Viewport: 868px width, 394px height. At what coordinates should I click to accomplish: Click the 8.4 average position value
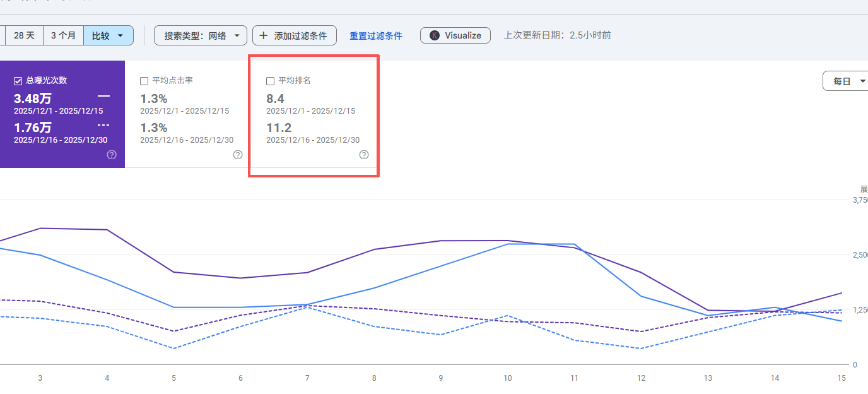[275, 98]
